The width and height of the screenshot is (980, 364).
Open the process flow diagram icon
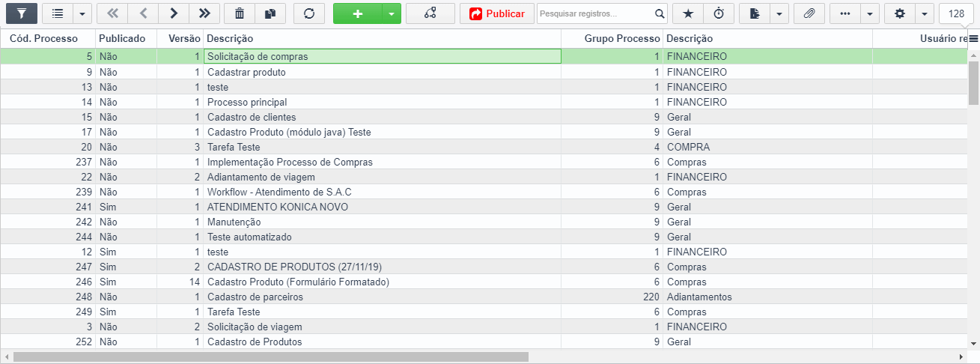click(x=430, y=13)
